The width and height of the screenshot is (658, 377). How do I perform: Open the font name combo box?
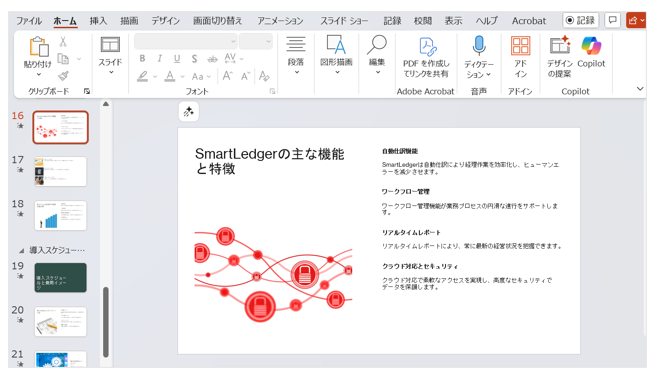(185, 42)
